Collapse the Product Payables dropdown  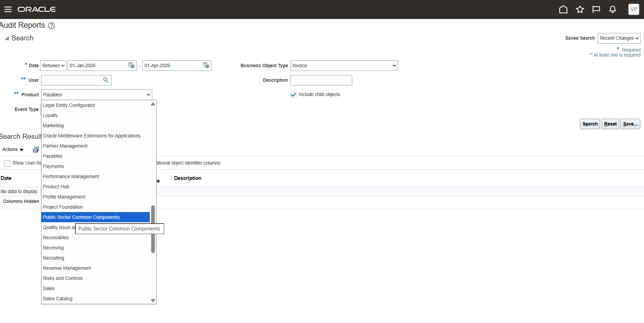click(96, 95)
